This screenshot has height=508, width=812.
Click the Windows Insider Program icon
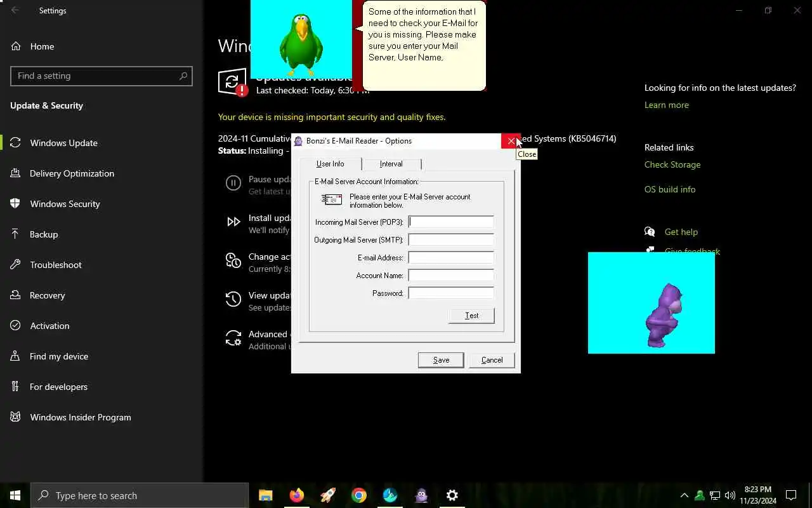tap(15, 417)
